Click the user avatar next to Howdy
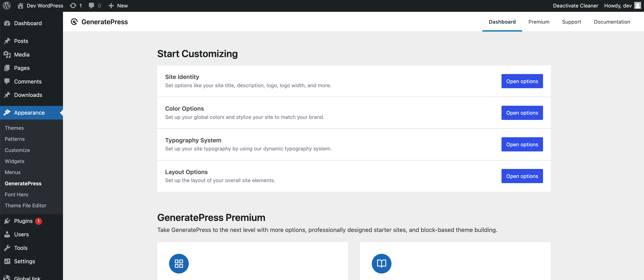Viewport: 644px width, 280px height. (x=638, y=6)
